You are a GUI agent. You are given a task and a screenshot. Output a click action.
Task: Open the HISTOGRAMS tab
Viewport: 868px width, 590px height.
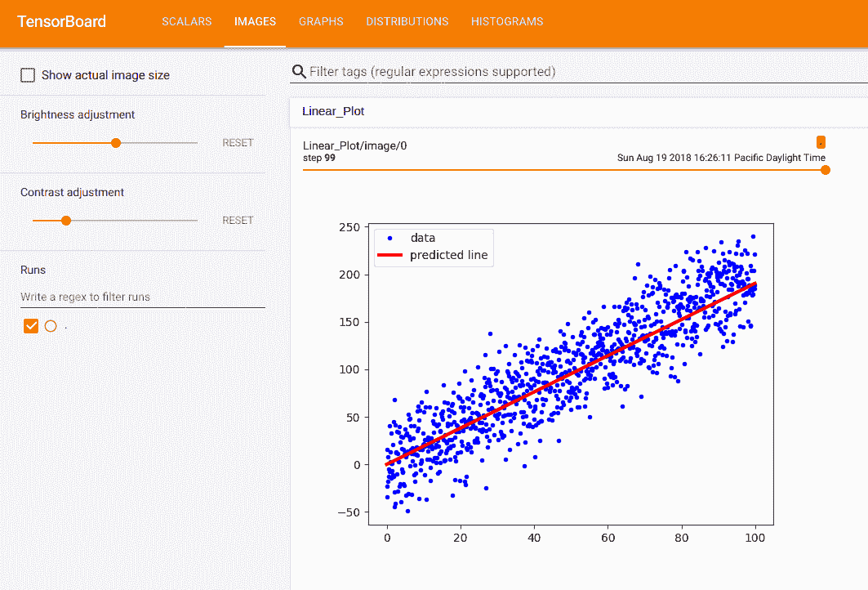(x=506, y=21)
